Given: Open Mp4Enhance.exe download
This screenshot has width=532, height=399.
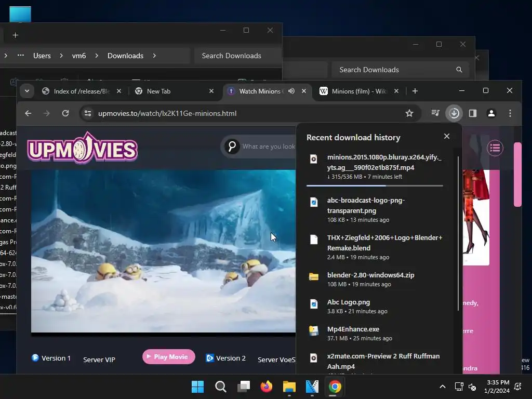Looking at the screenshot, I should coord(375,333).
